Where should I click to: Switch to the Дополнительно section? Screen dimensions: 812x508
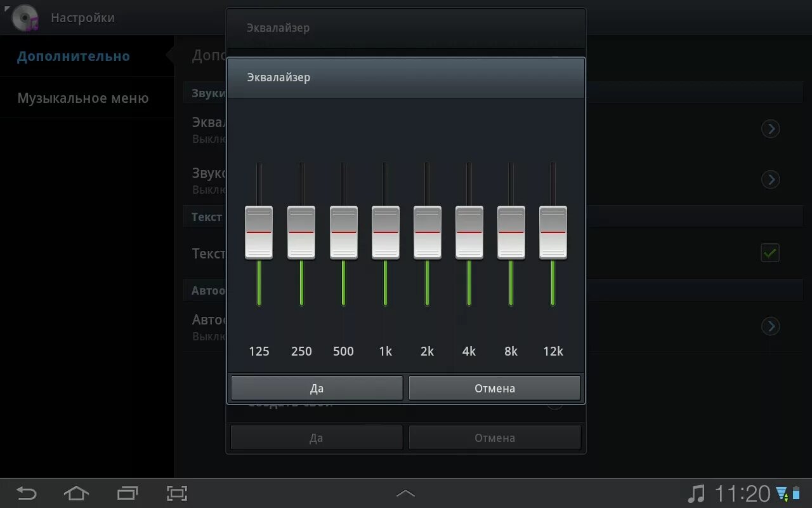coord(74,56)
